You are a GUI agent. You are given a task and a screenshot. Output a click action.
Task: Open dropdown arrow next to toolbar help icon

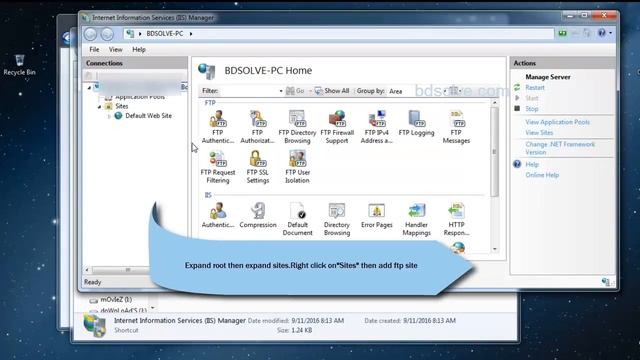tap(611, 33)
